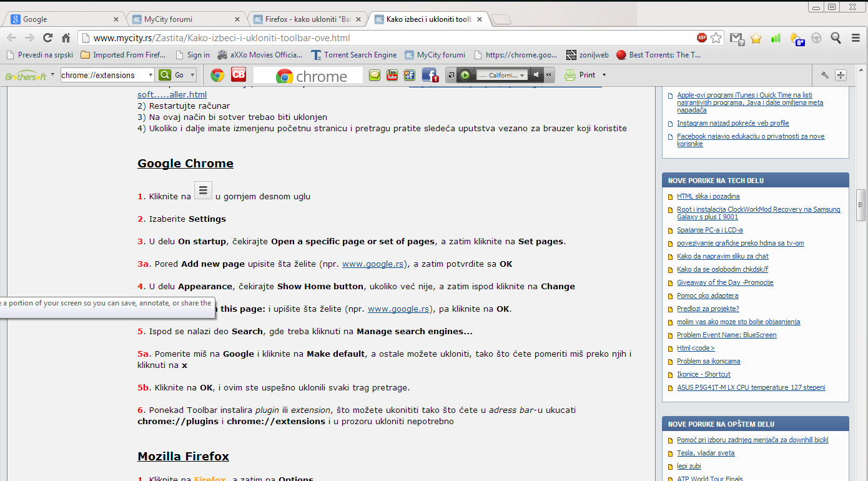Open the Prevedi na srpski bookmark
Screen dimensions: 868x481
click(40, 55)
